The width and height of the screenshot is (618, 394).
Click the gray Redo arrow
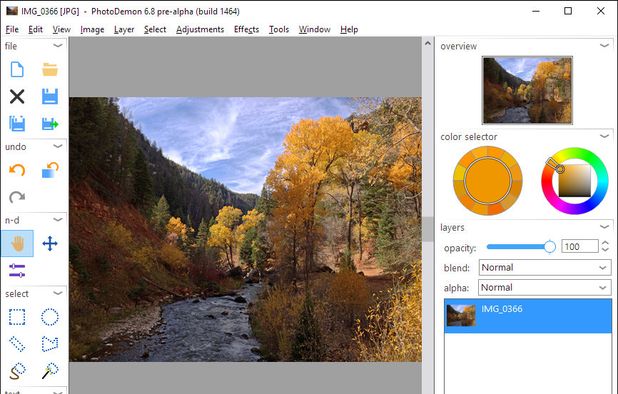[x=17, y=197]
